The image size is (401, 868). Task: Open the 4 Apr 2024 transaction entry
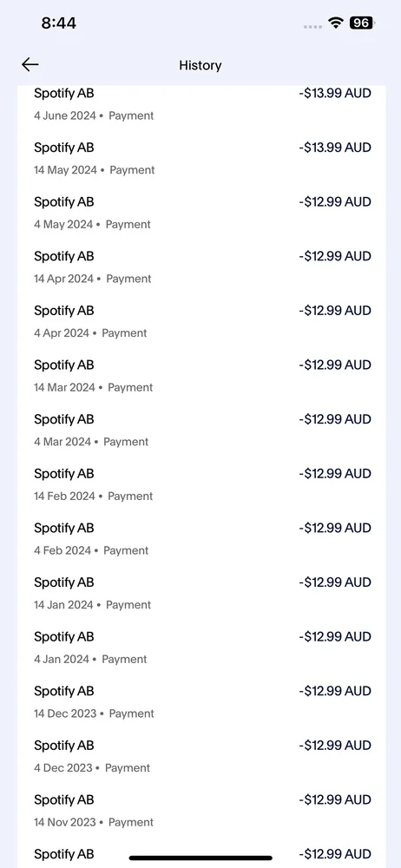pyautogui.click(x=201, y=321)
